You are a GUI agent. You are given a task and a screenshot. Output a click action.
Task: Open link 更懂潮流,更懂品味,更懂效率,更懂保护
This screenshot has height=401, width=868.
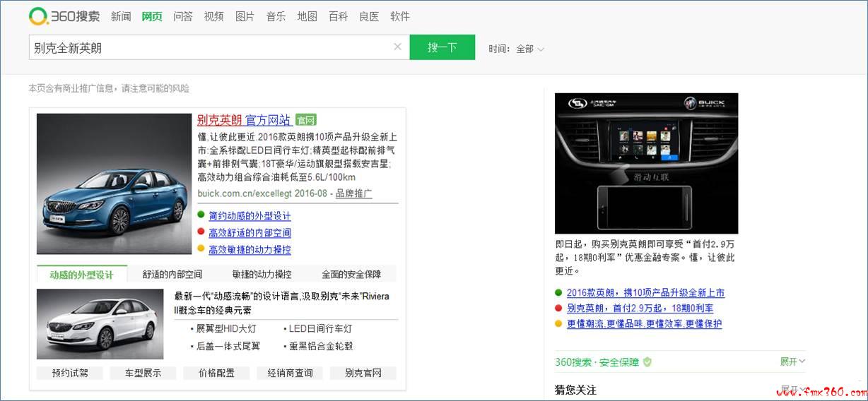point(644,323)
